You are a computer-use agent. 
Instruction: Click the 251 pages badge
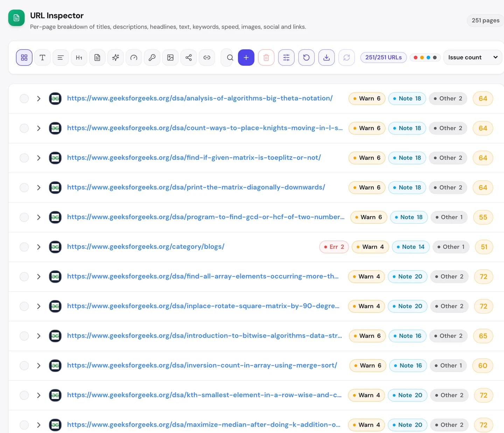(485, 20)
